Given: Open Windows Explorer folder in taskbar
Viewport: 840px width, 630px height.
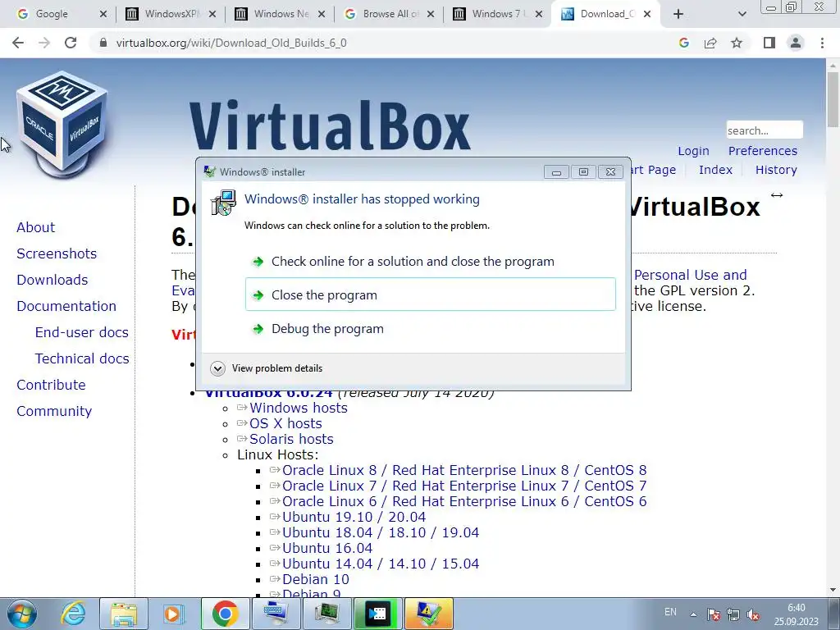Looking at the screenshot, I should coord(124,614).
